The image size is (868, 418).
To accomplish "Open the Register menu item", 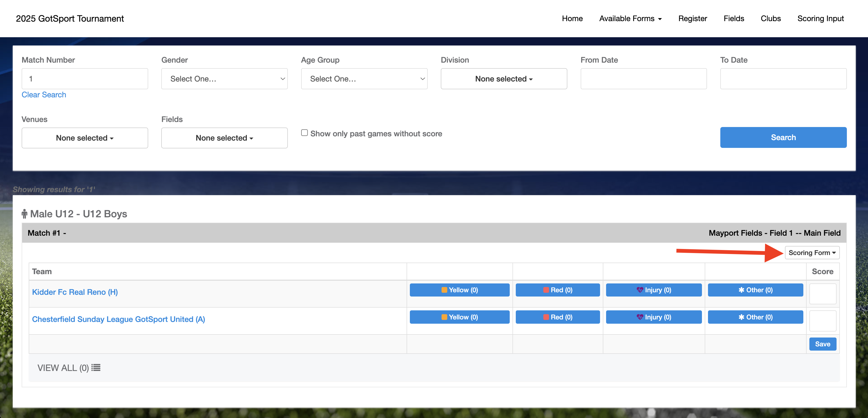I will tap(692, 19).
